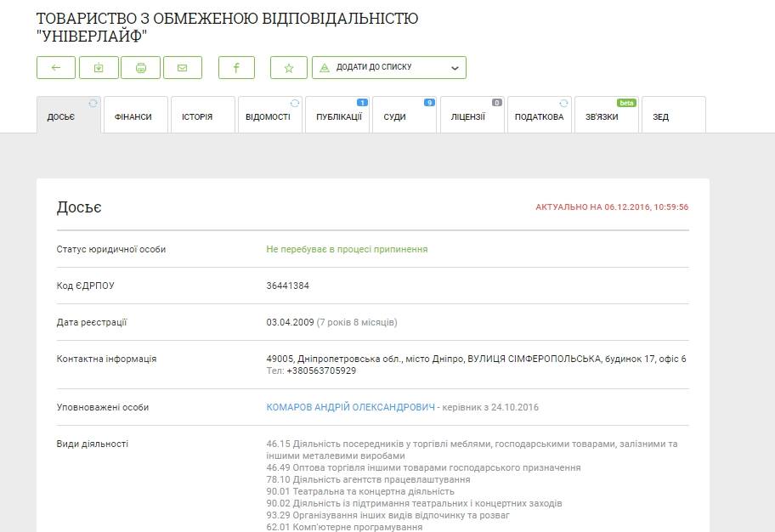The image size is (775, 532).
Task: Click the print icon button
Action: (x=141, y=68)
